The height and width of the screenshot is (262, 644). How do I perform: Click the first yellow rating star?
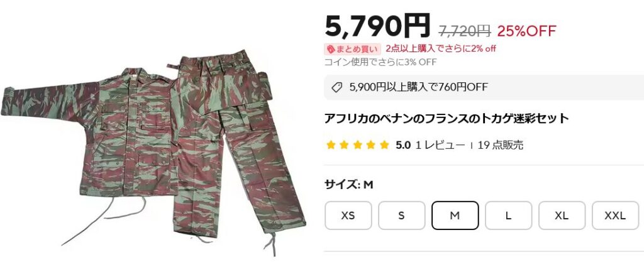pyautogui.click(x=331, y=145)
